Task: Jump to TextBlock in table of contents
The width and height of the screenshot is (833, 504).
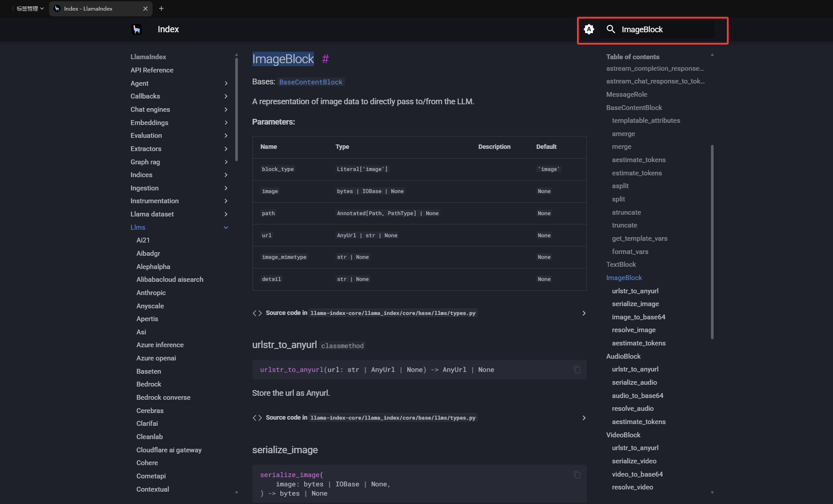Action: 621,265
